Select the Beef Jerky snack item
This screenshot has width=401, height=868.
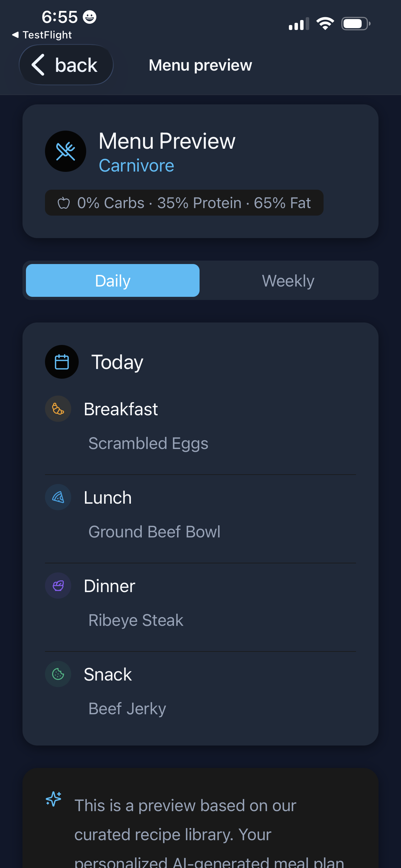tap(127, 708)
